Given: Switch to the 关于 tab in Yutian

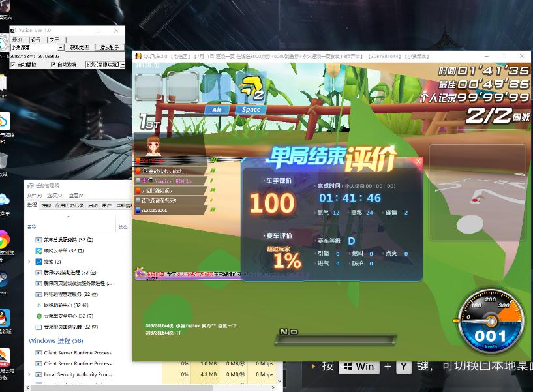Looking at the screenshot, I should point(54,40).
